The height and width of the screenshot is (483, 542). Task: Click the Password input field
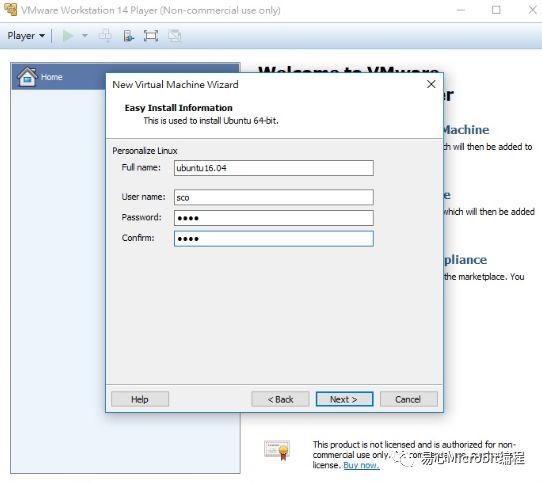(274, 218)
